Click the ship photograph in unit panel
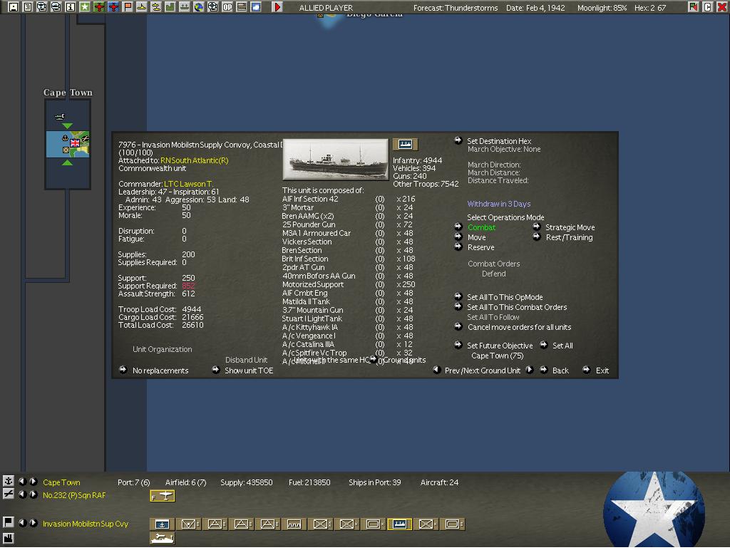 point(336,160)
